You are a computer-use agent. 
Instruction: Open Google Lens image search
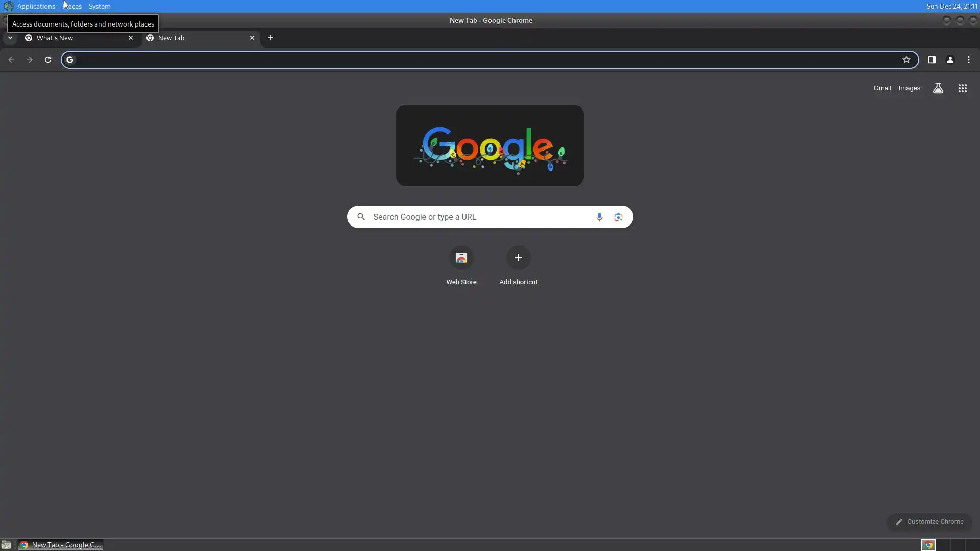click(x=618, y=217)
